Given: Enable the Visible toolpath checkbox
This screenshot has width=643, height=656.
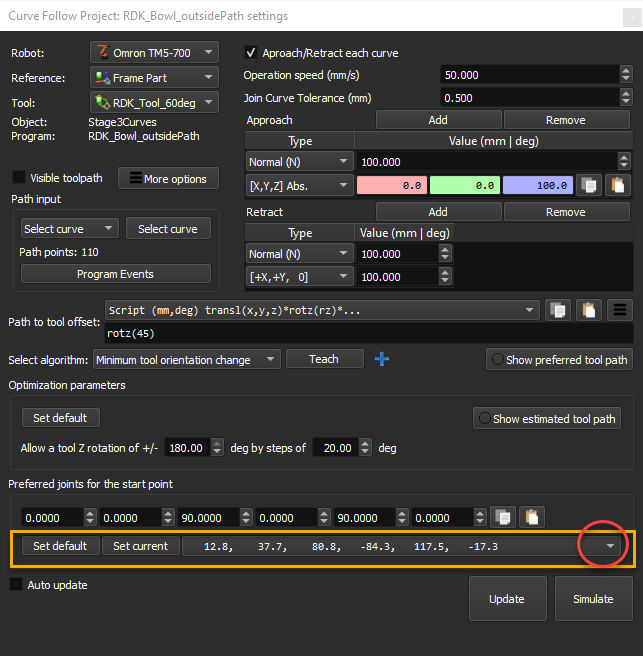Looking at the screenshot, I should pyautogui.click(x=18, y=178).
